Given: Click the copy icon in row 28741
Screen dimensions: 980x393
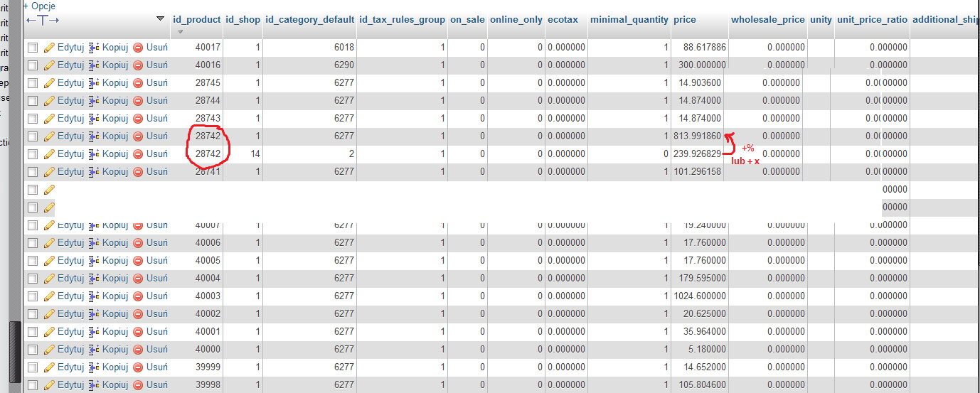Looking at the screenshot, I should 94,172.
